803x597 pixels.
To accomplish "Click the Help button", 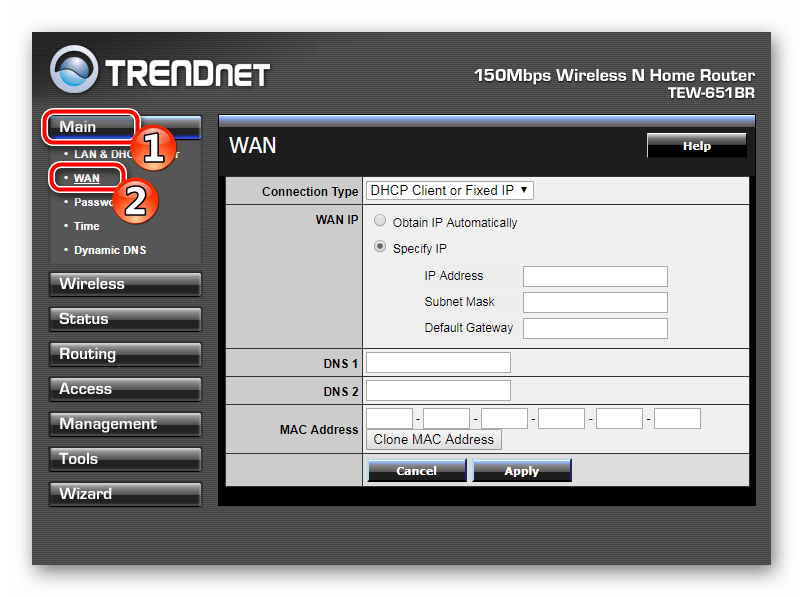I will (x=696, y=146).
